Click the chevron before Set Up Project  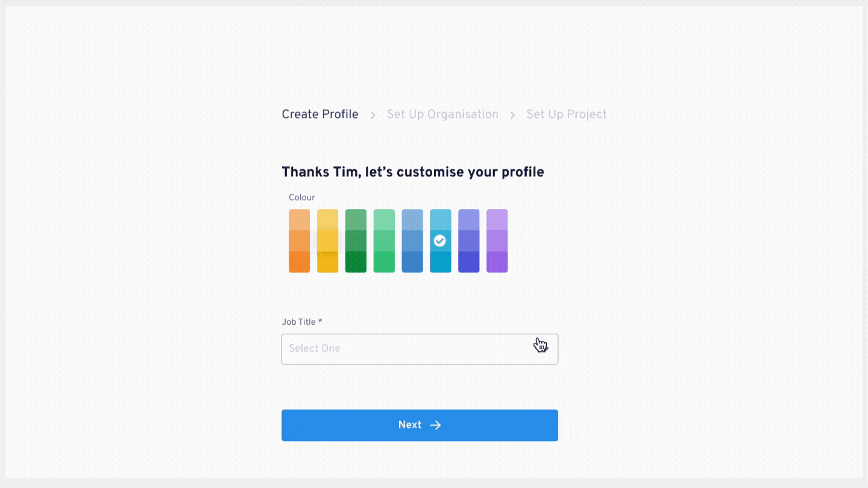[512, 115]
